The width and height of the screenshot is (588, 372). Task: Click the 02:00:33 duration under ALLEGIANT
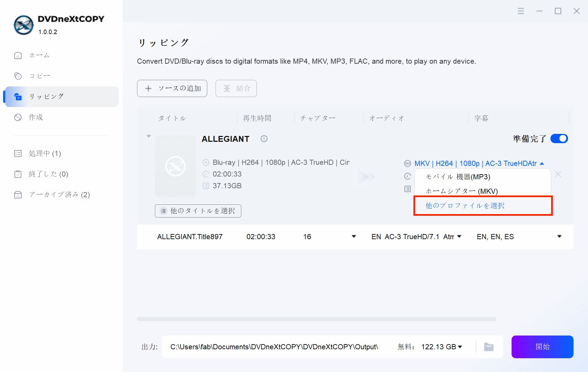point(227,174)
